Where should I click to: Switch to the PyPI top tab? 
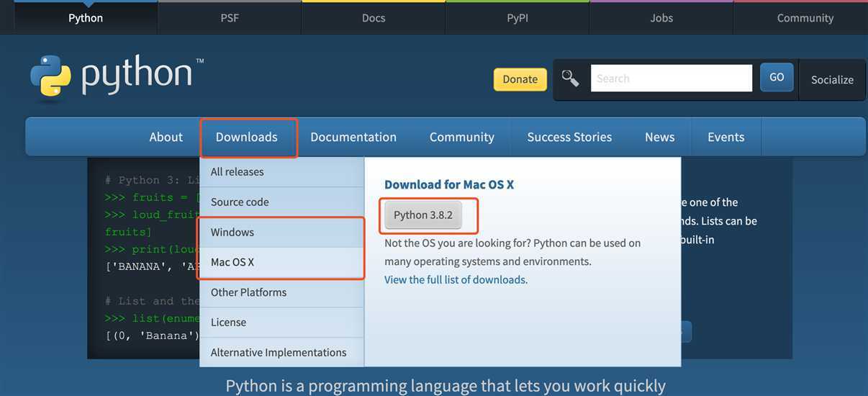517,18
